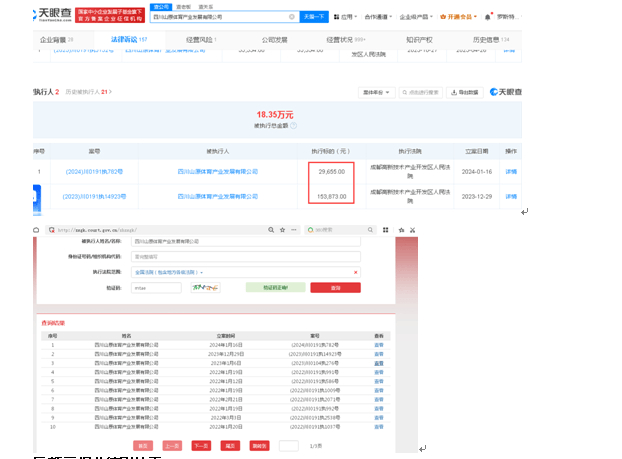Viewport: 622px width, 459px height.
Task: View row 7 case dated 2022年2月21日
Action: point(379,399)
